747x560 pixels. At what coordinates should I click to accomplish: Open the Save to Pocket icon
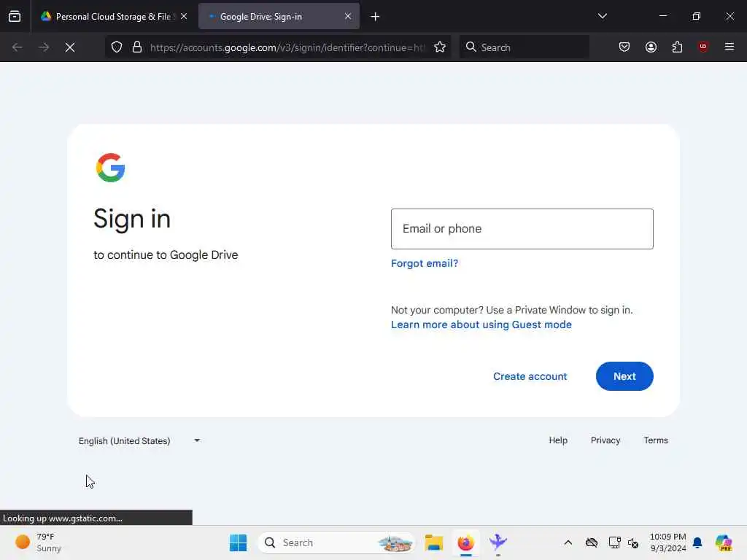tap(624, 47)
